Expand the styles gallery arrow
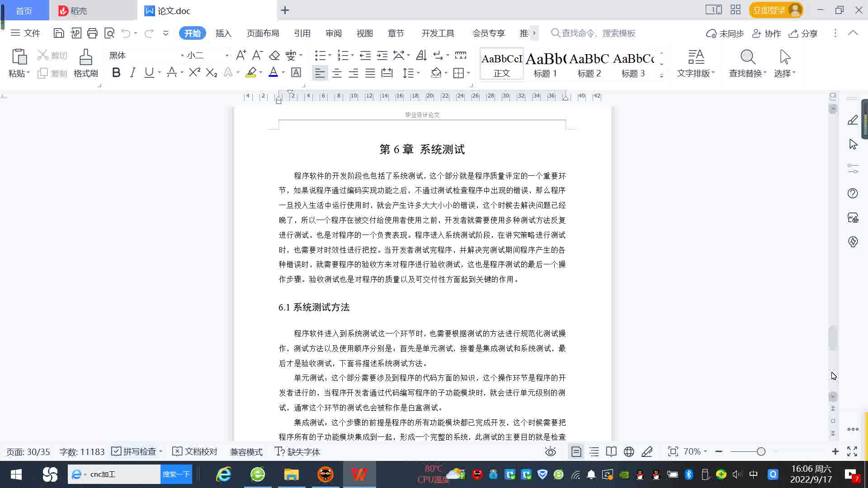Image resolution: width=868 pixels, height=488 pixels. tap(661, 76)
